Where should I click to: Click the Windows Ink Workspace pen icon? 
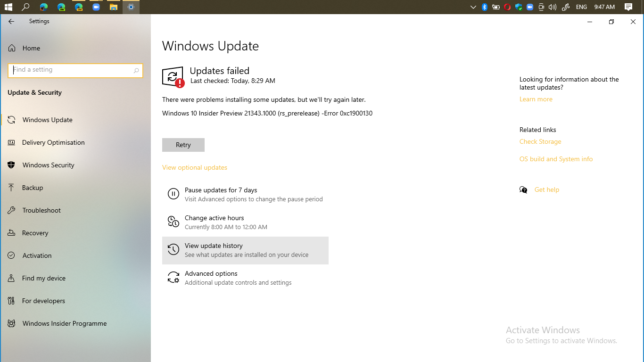click(x=566, y=7)
